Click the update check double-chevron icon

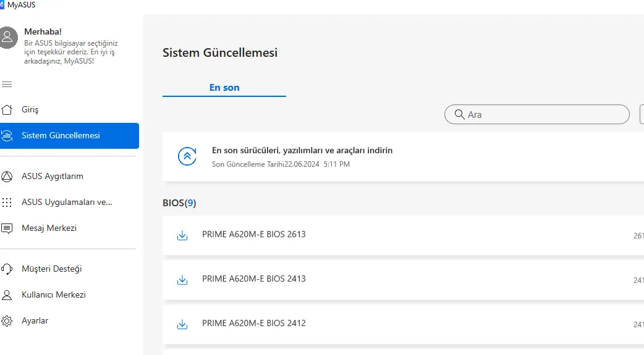point(187,156)
